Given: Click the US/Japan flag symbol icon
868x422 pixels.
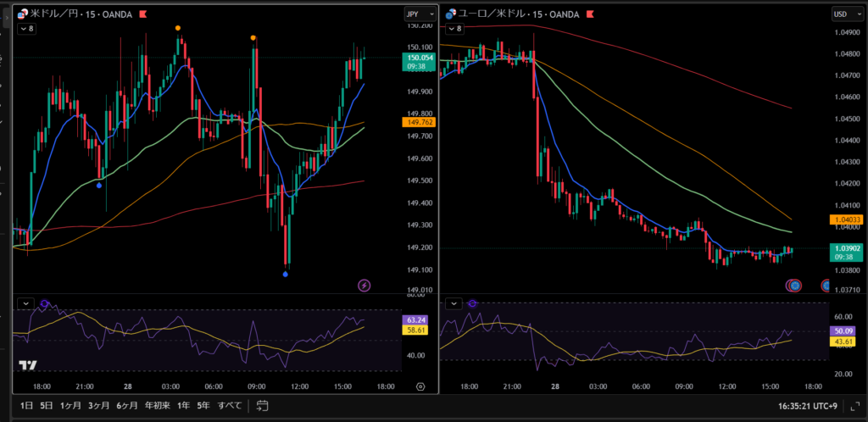Looking at the screenshot, I should 23,14.
